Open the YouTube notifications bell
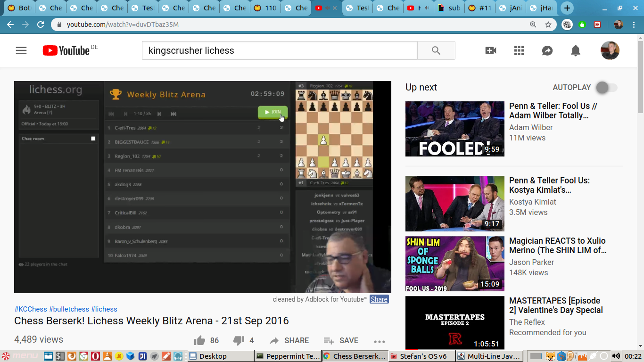The height and width of the screenshot is (362, 644). click(x=576, y=50)
